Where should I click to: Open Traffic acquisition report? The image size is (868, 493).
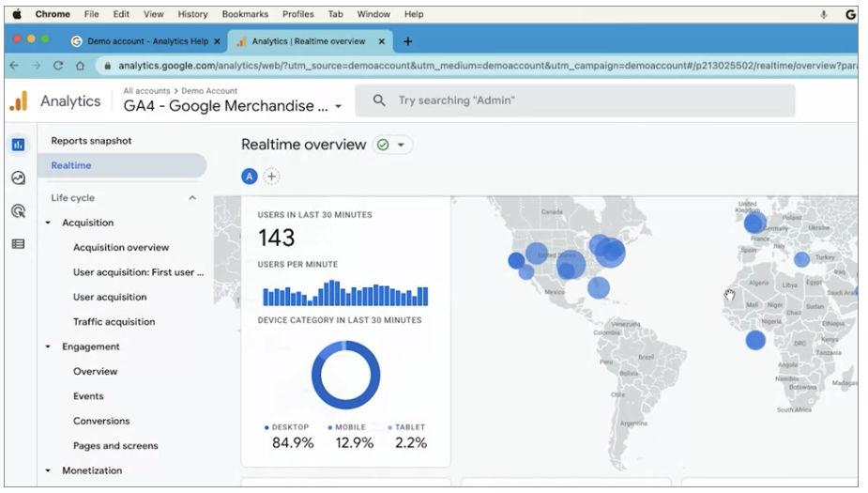[114, 322]
